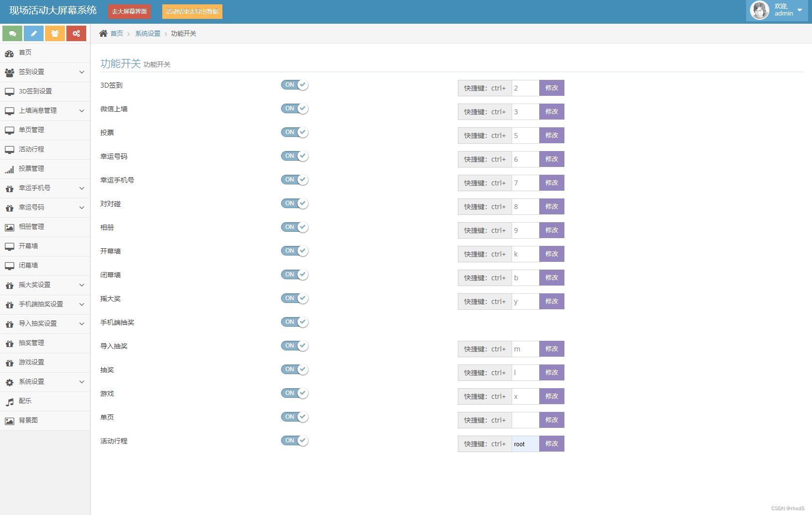The height and width of the screenshot is (515, 812).
Task: Expand the 签到设置 sidebar submenu arrow
Action: [x=81, y=72]
